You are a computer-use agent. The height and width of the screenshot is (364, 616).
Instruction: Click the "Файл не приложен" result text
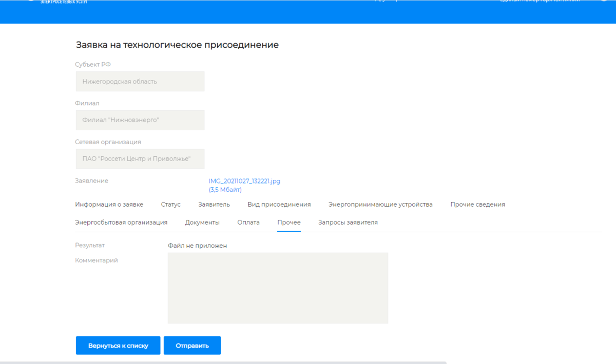click(x=197, y=246)
